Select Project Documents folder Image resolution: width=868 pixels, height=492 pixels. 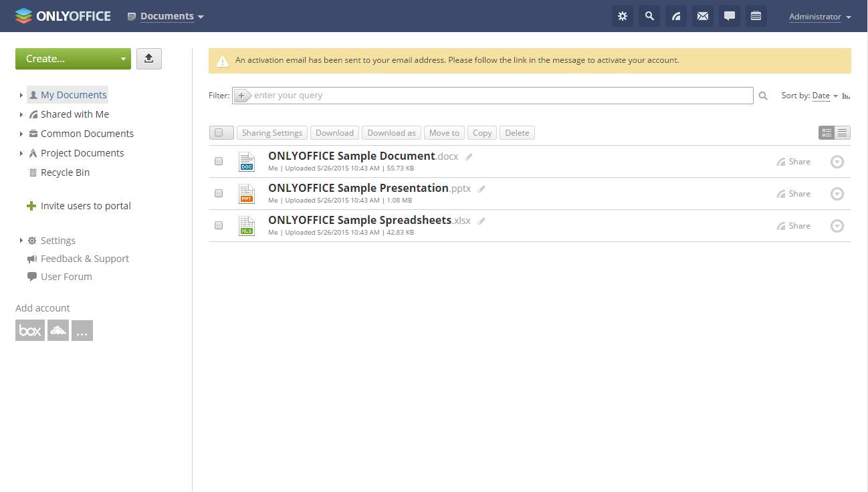pos(82,153)
